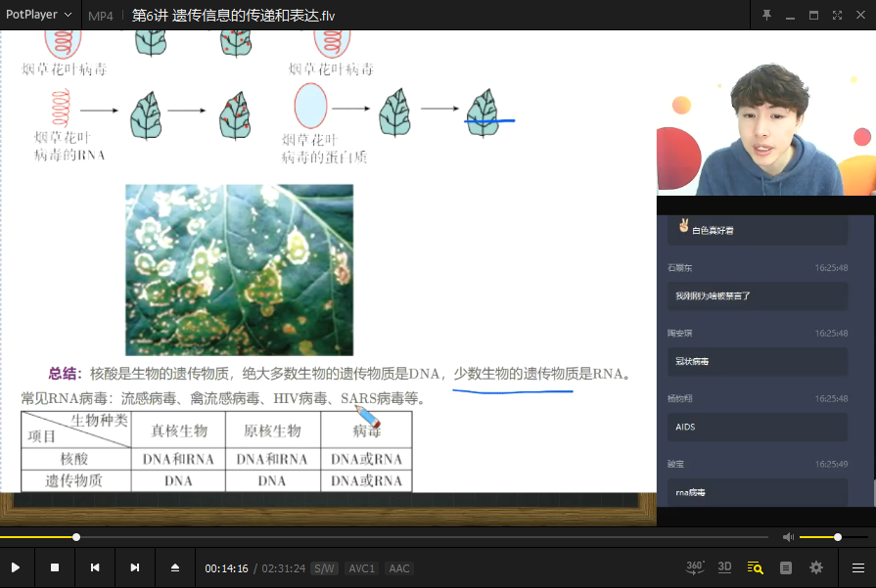Open the file with the eject icon
Image resolution: width=876 pixels, height=588 pixels.
coord(175,567)
